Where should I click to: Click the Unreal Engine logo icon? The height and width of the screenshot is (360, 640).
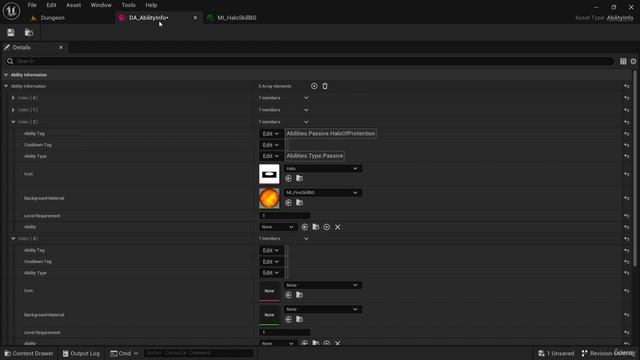[x=11, y=11]
